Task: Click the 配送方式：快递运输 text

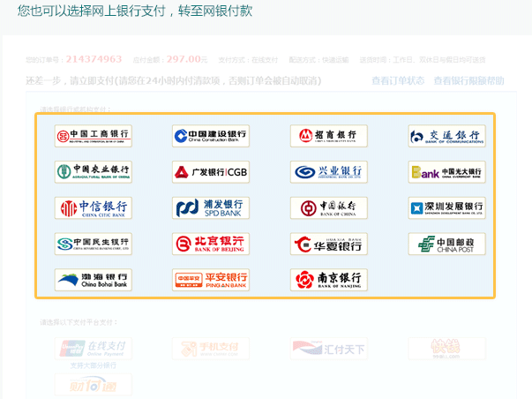Action: click(x=318, y=60)
